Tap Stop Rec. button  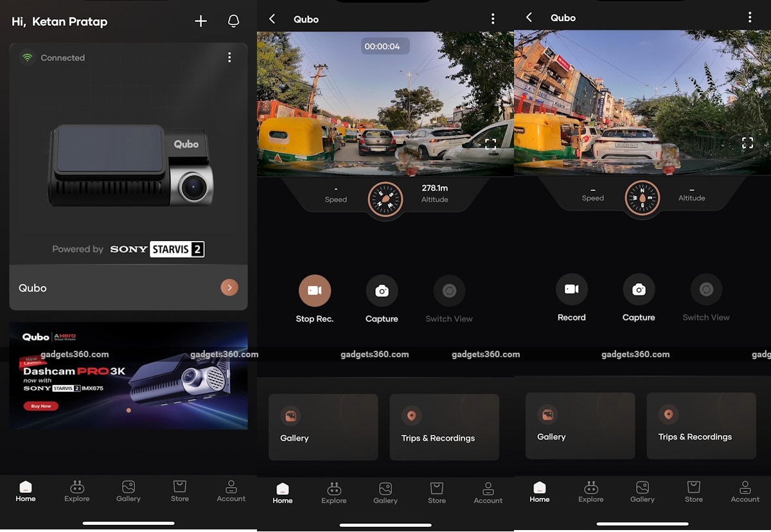click(315, 299)
